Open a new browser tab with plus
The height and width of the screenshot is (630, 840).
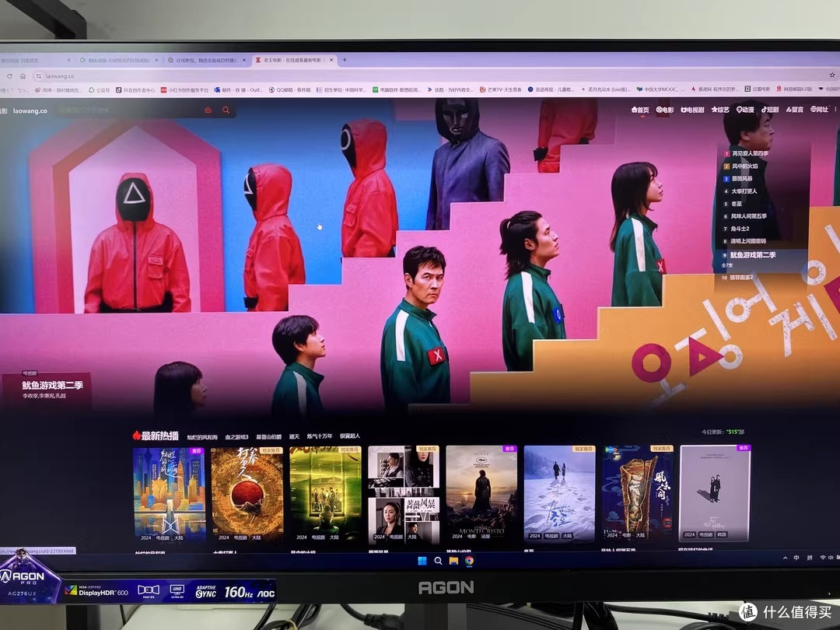pyautogui.click(x=345, y=60)
